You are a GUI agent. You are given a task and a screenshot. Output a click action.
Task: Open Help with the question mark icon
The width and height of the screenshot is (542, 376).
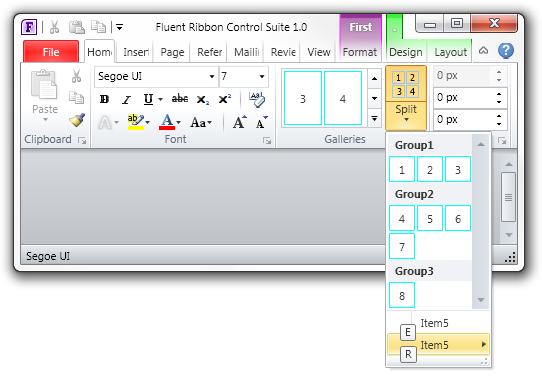point(506,51)
